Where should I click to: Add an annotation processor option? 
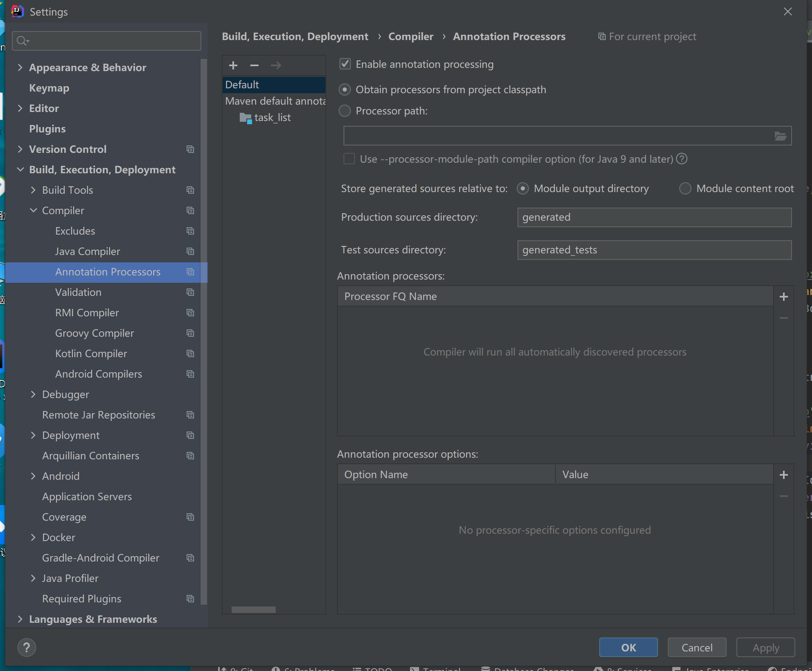(784, 475)
